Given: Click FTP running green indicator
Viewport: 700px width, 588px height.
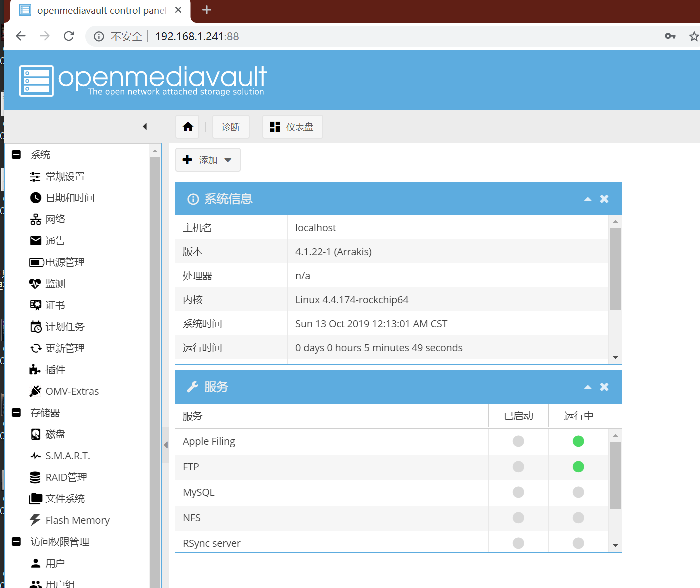Looking at the screenshot, I should [578, 467].
